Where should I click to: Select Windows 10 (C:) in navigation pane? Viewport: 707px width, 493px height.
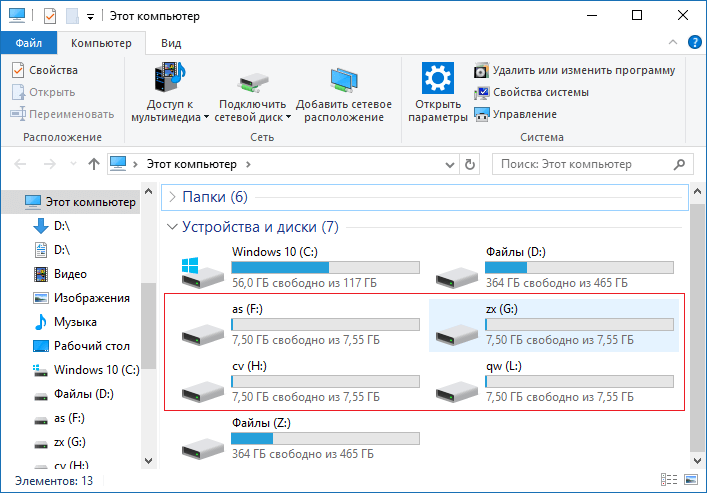[86, 370]
